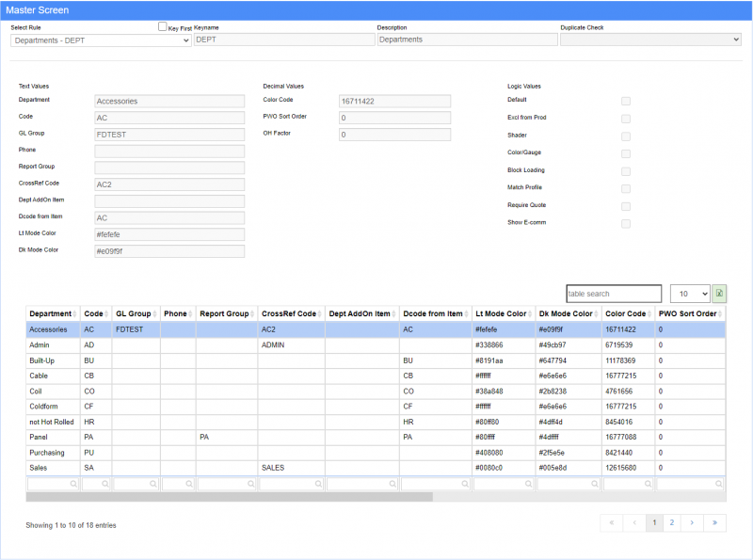This screenshot has width=753, height=560.
Task: Check the Require Quote checkbox
Action: click(626, 205)
